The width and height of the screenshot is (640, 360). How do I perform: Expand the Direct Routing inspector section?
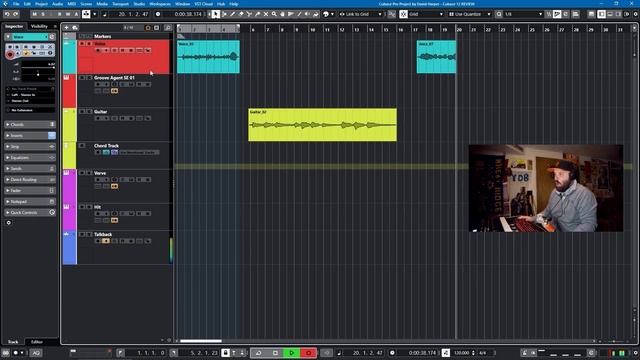(30, 180)
